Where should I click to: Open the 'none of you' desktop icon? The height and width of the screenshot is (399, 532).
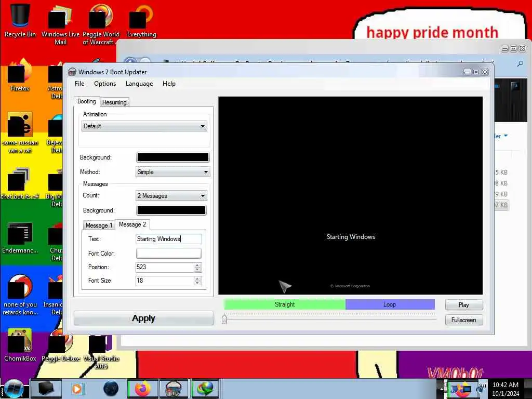coord(20,295)
